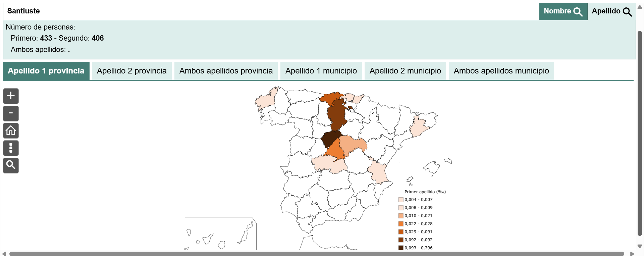Reset map with the home button

tap(11, 131)
